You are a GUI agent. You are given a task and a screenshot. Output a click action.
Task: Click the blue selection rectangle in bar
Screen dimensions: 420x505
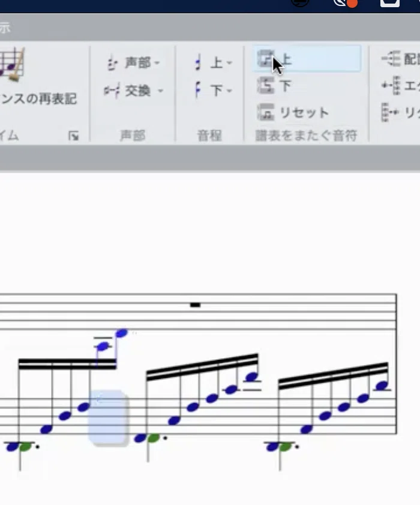pyautogui.click(x=107, y=417)
